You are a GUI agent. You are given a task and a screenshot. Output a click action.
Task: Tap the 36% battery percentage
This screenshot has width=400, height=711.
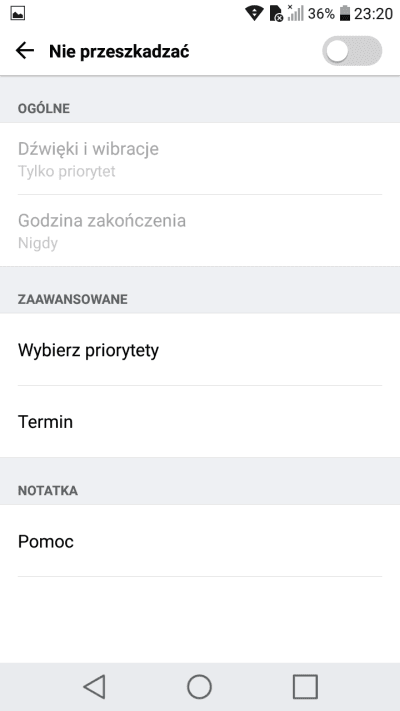tap(321, 14)
